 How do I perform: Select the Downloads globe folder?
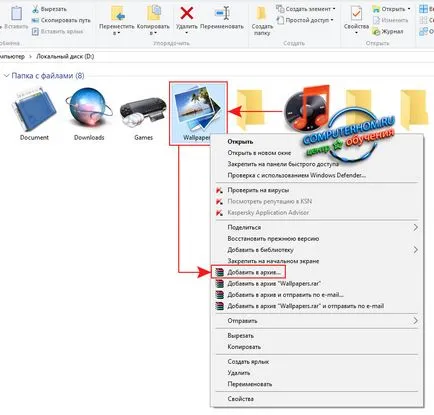click(x=89, y=108)
